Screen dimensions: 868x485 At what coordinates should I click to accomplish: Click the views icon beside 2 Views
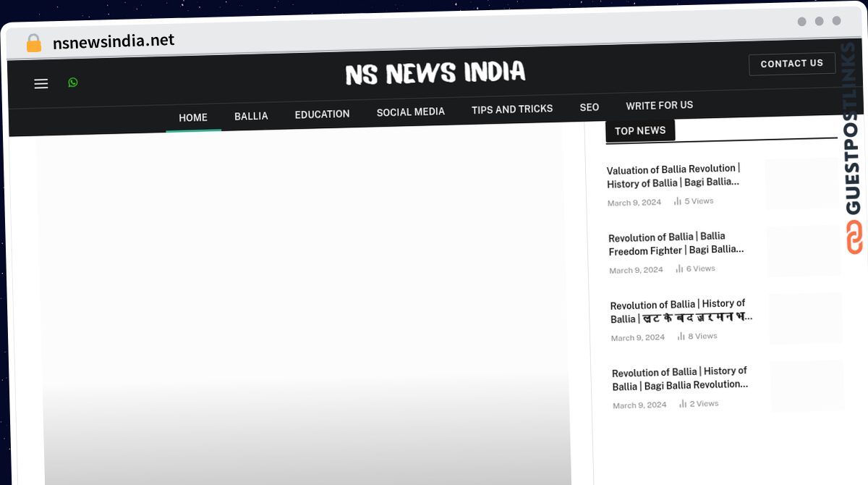(x=683, y=404)
